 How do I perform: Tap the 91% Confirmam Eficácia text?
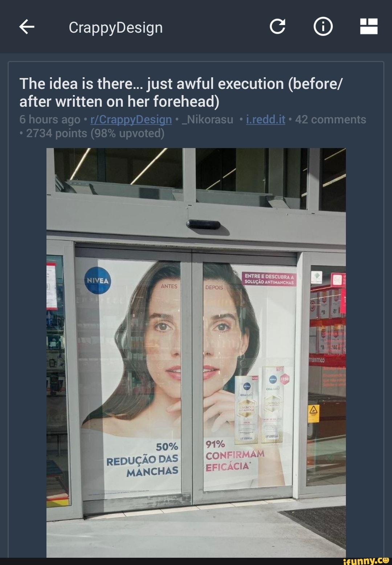click(235, 455)
